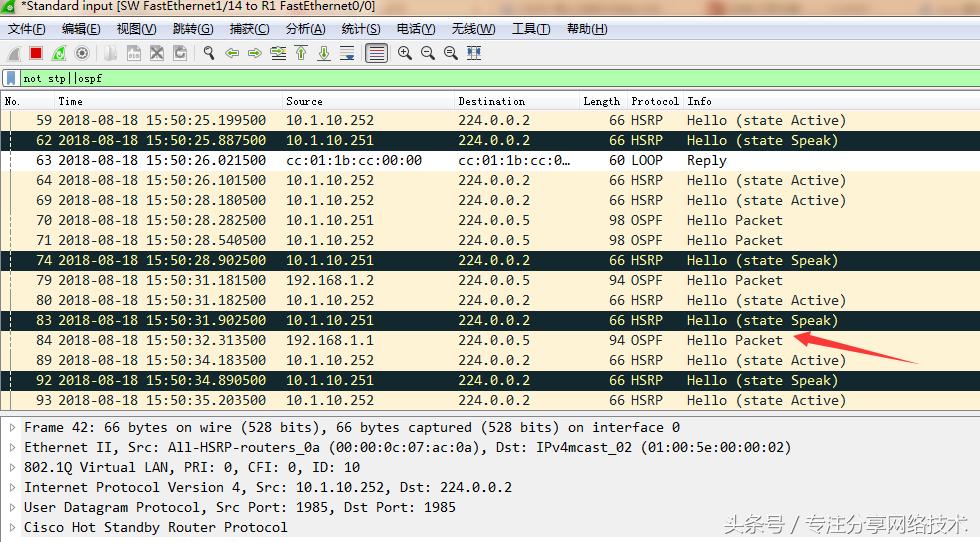Zoom out the packet text
This screenshot has height=542, width=980.
pos(428,53)
